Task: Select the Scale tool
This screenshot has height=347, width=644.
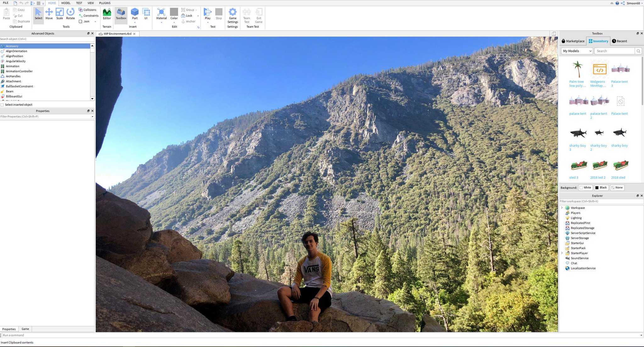Action: 59,14
